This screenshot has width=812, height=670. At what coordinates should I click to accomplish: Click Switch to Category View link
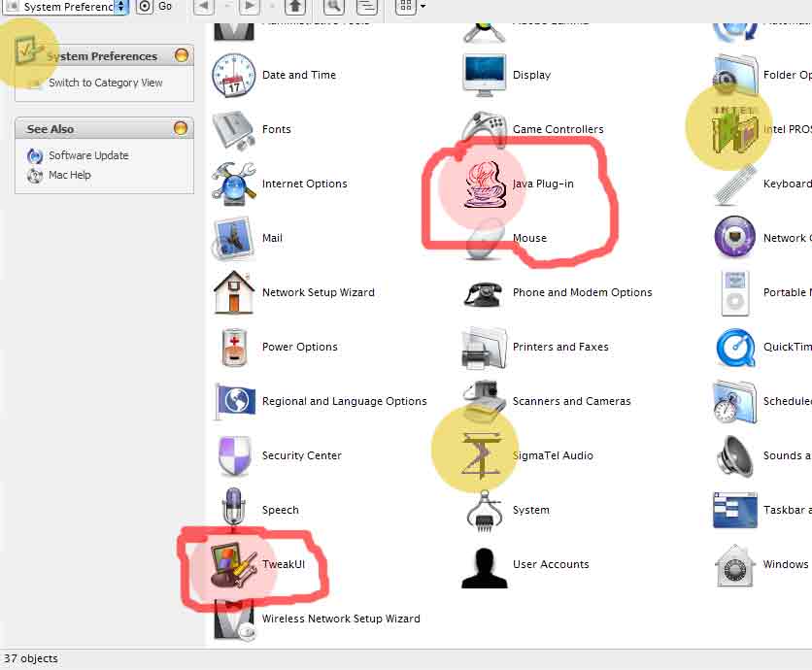coord(105,83)
